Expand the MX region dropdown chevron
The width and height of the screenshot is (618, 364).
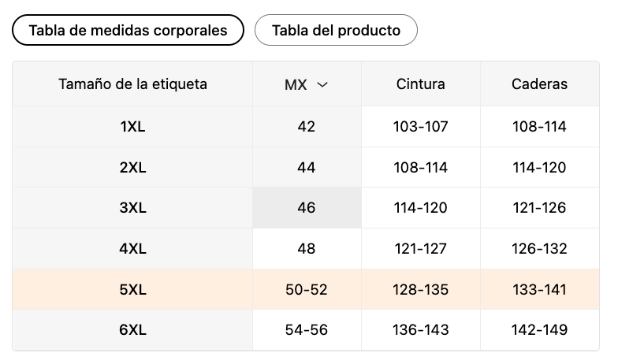click(322, 84)
